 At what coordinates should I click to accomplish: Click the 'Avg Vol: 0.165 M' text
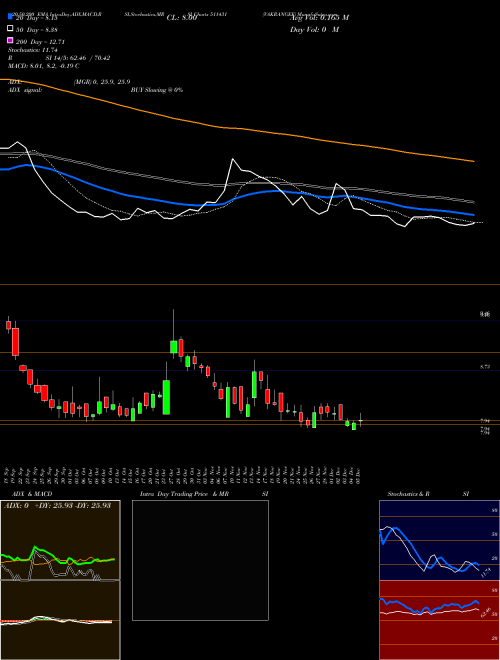click(x=319, y=18)
